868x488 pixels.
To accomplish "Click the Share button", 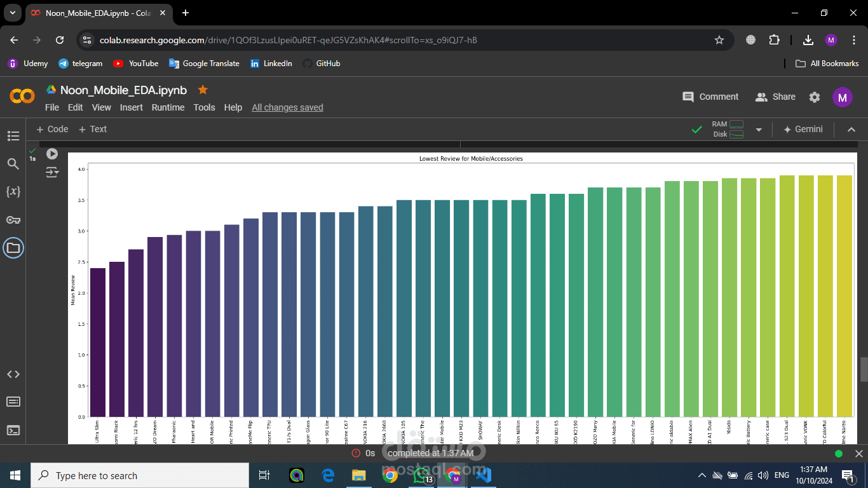I will [775, 97].
